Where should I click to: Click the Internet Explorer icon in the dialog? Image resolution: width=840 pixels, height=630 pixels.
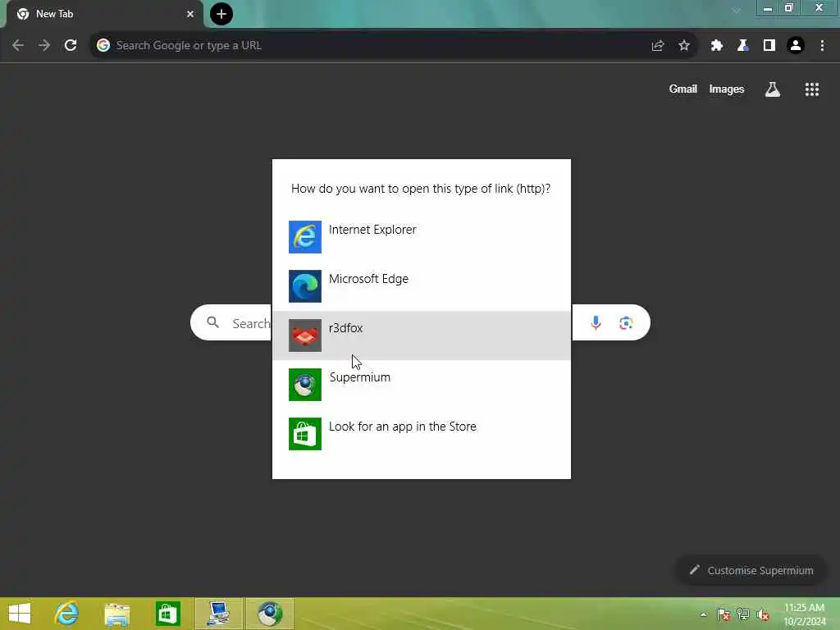click(305, 237)
